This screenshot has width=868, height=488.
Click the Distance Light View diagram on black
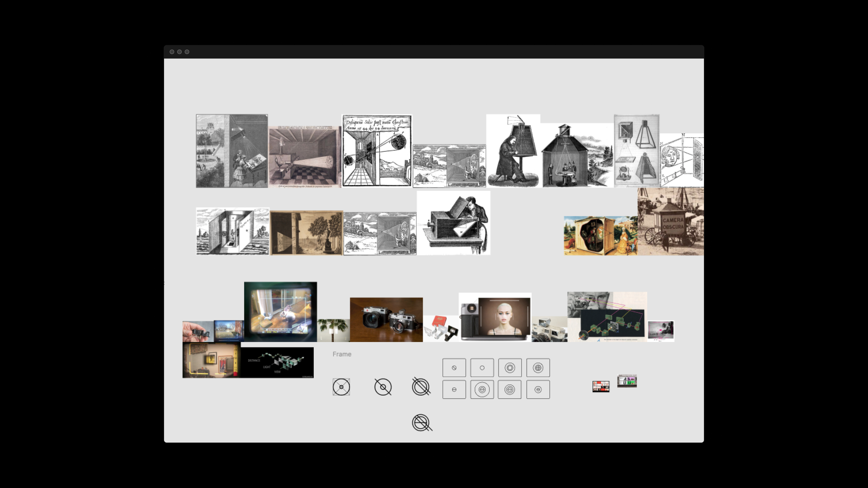tap(277, 362)
